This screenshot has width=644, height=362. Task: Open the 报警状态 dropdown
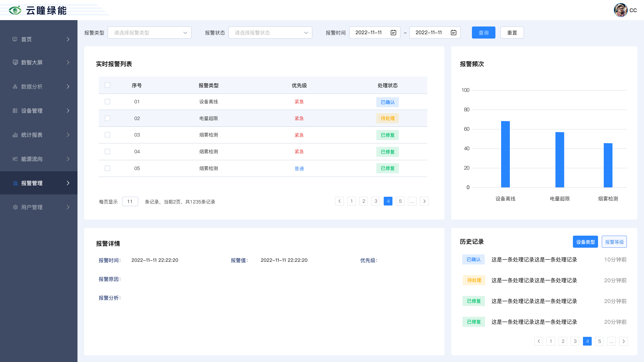click(270, 33)
